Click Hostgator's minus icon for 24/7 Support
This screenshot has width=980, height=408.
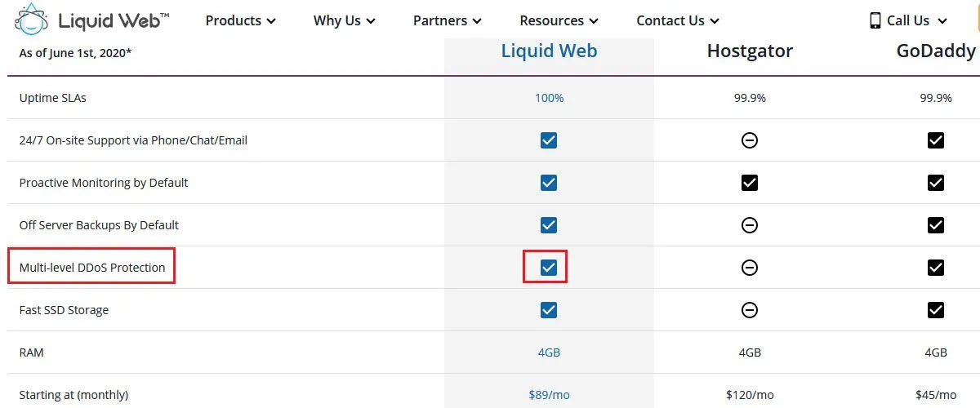coord(750,140)
